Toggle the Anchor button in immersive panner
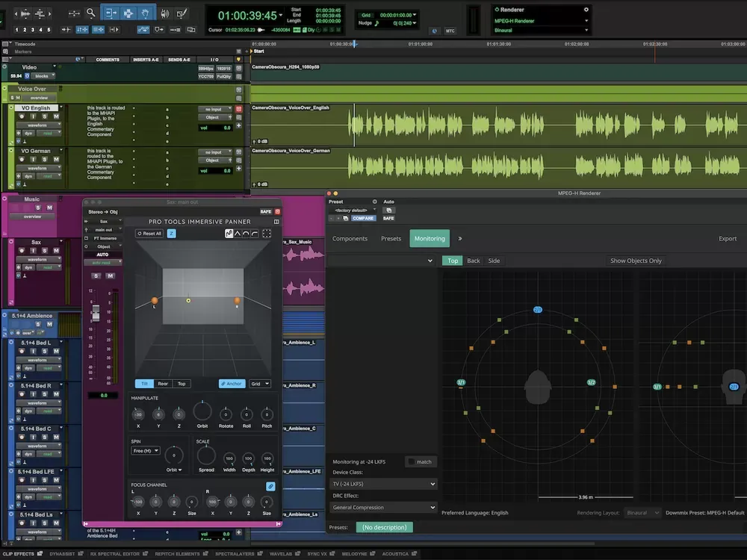The image size is (747, 560). coord(232,383)
